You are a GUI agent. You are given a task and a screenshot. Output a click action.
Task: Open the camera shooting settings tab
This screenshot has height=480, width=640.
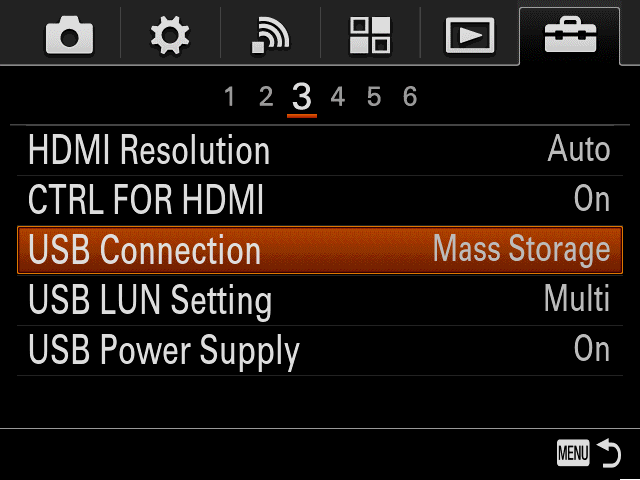pos(69,35)
